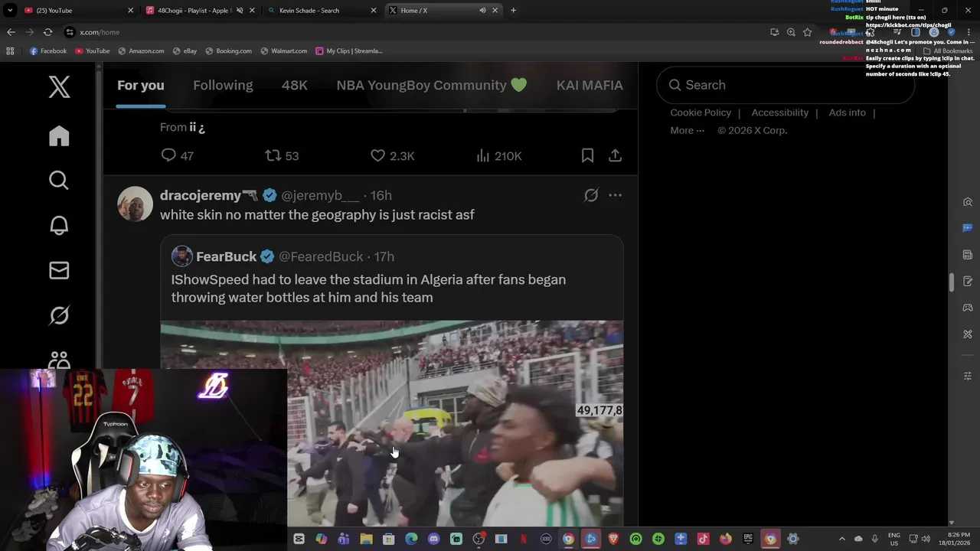Open TikTok from taskbar

coord(703,539)
